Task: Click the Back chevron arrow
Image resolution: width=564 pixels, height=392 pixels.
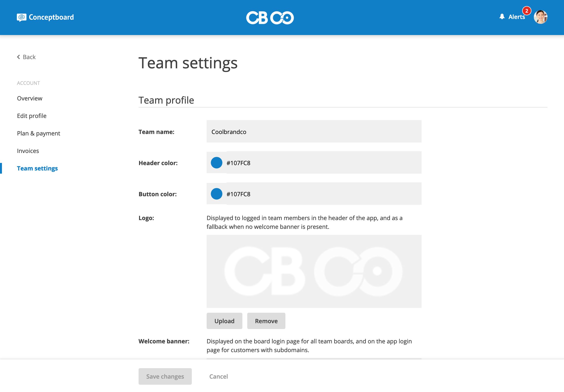Action: tap(18, 57)
